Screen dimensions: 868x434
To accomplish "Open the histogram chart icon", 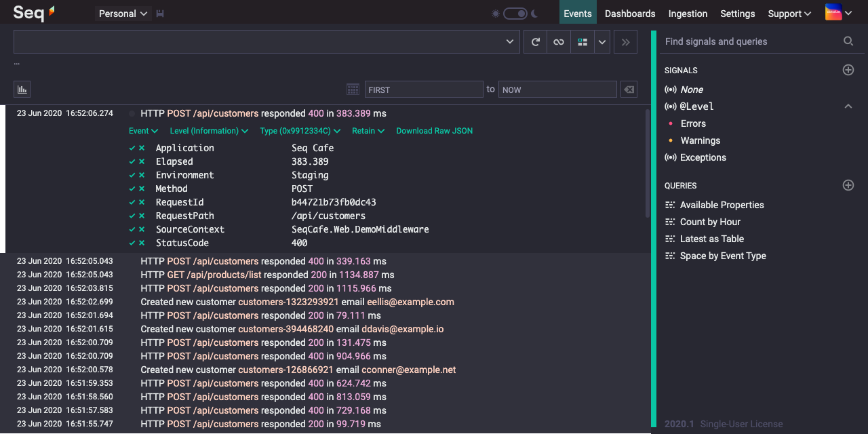I will 22,90.
